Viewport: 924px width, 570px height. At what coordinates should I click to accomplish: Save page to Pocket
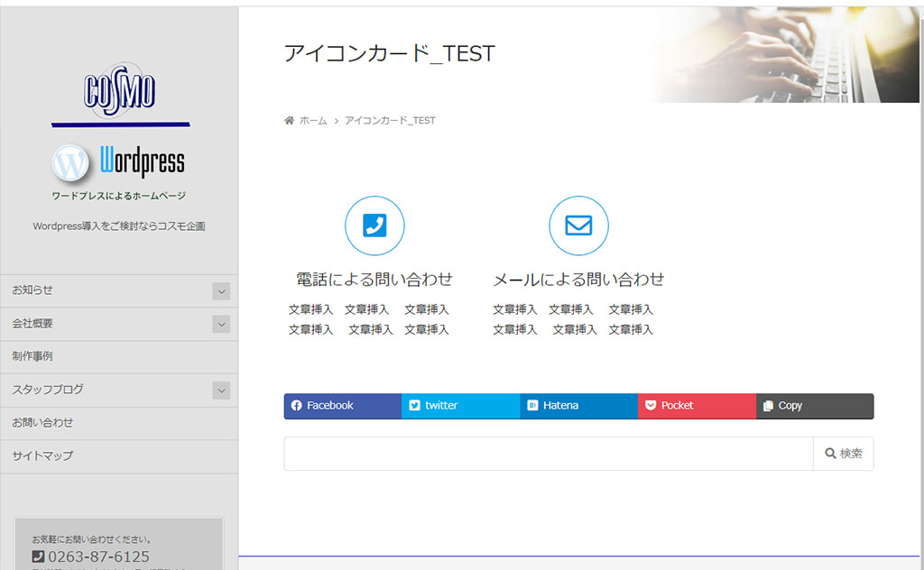pyautogui.click(x=697, y=406)
